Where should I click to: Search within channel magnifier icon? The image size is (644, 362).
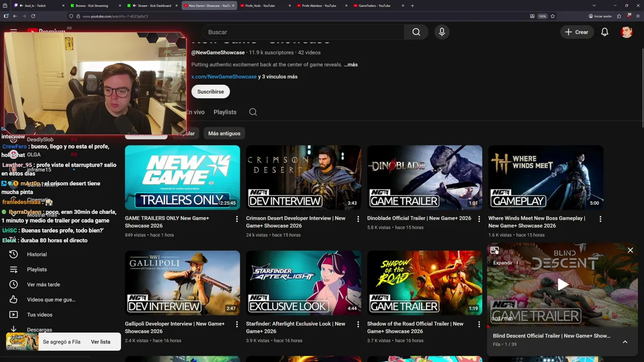point(253,112)
